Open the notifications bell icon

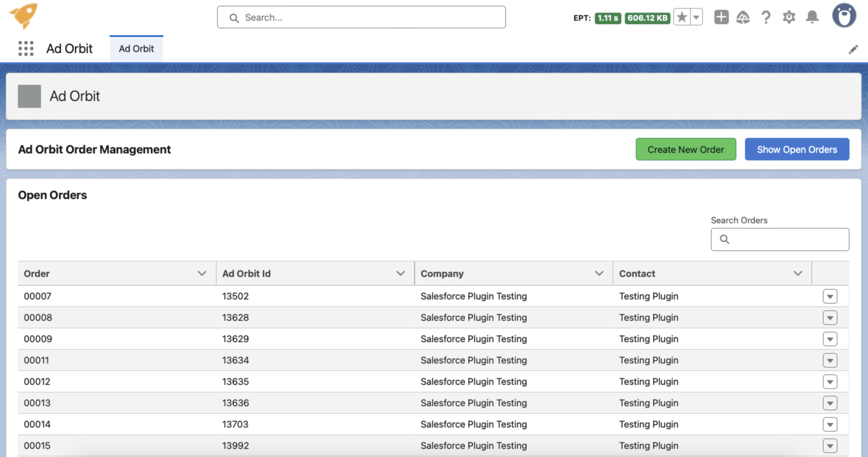812,17
